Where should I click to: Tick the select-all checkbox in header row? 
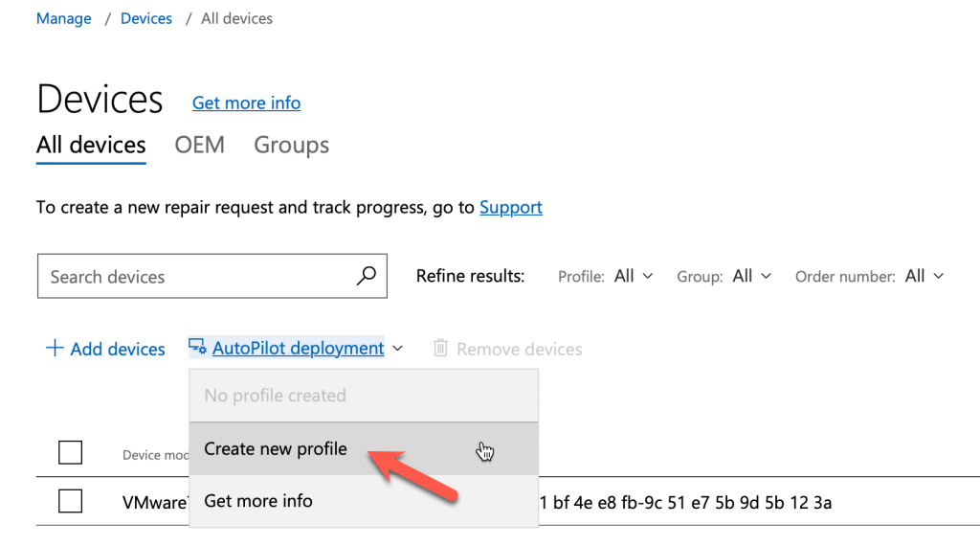[x=70, y=452]
